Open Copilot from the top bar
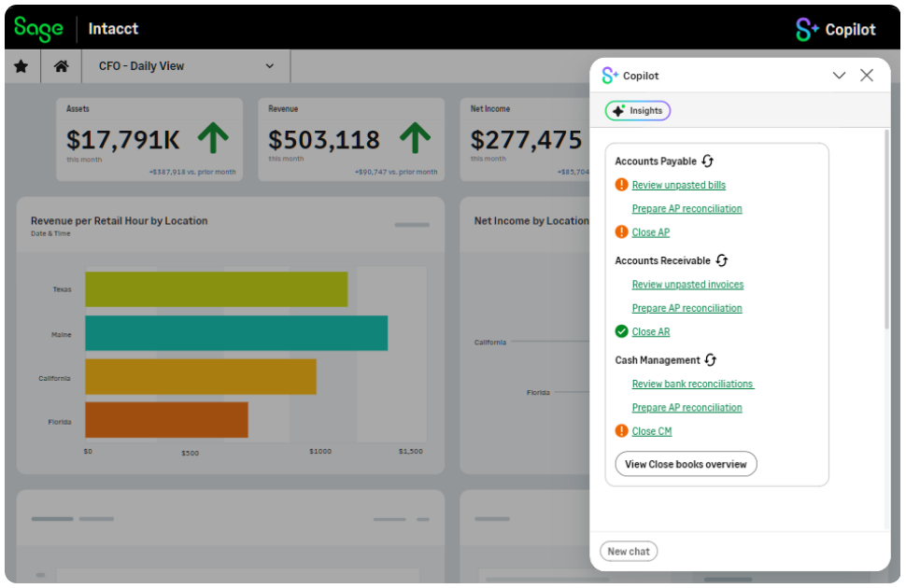906x588 pixels. click(836, 30)
